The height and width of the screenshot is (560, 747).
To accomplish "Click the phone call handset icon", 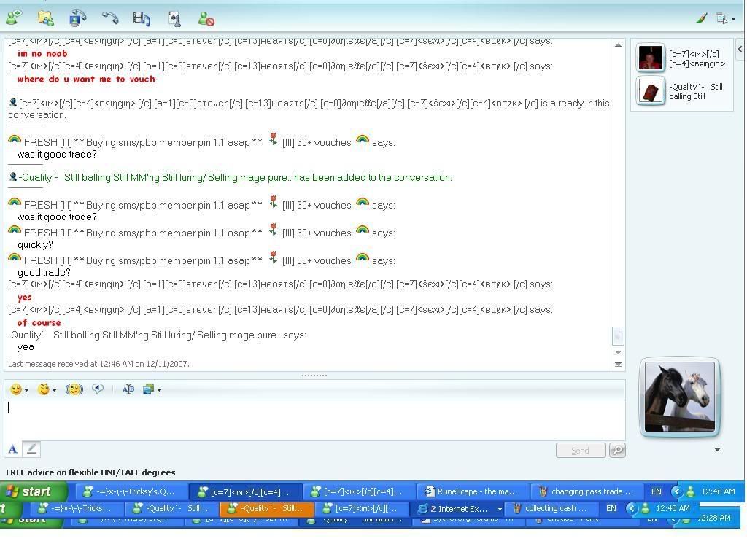I will [110, 18].
